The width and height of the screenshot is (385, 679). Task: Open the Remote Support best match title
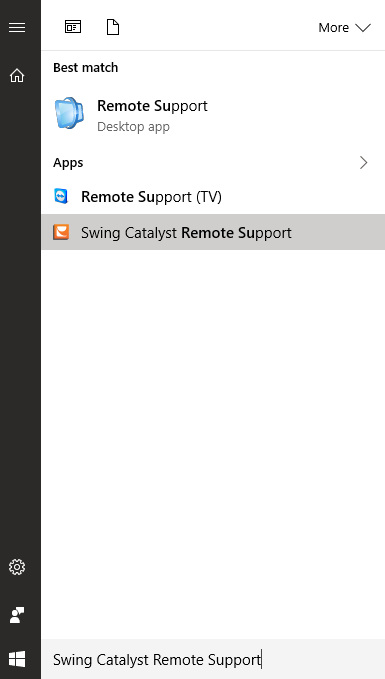point(152,106)
